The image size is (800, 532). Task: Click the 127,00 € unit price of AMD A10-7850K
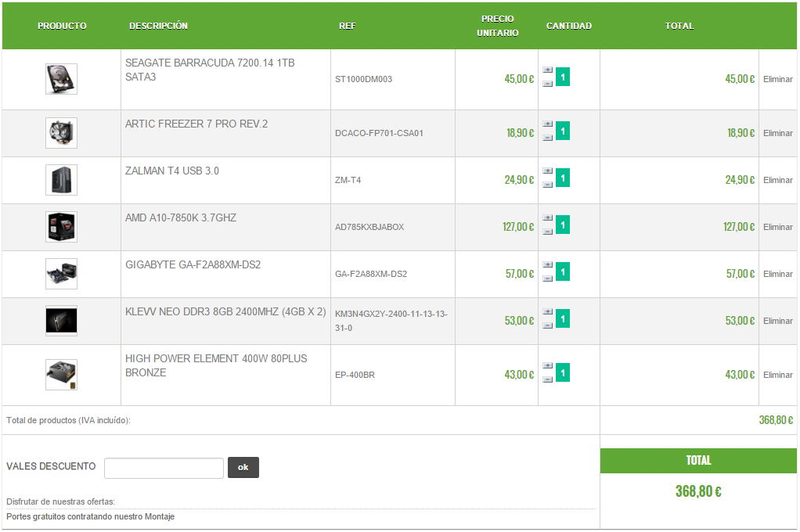pyautogui.click(x=518, y=227)
